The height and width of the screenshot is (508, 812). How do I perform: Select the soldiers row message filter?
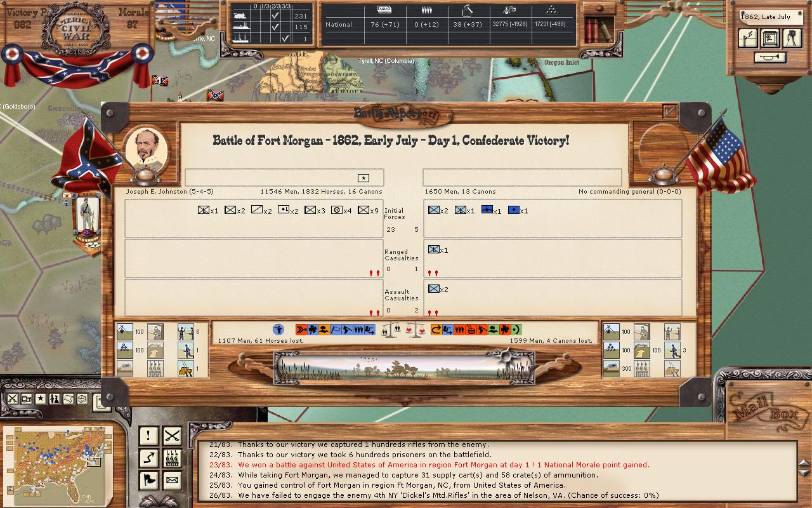pyautogui.click(x=172, y=457)
